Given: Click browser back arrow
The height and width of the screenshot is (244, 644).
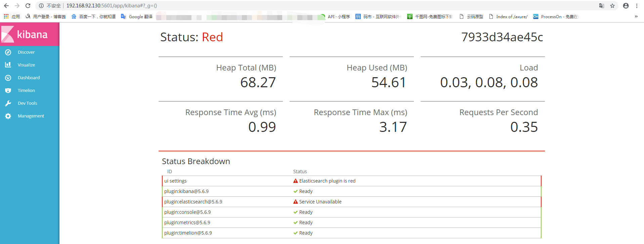Looking at the screenshot, I should pos(6,6).
